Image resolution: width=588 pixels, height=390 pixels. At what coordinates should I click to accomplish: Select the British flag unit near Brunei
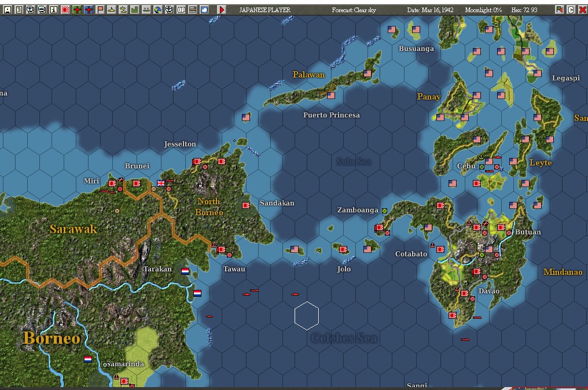click(161, 183)
